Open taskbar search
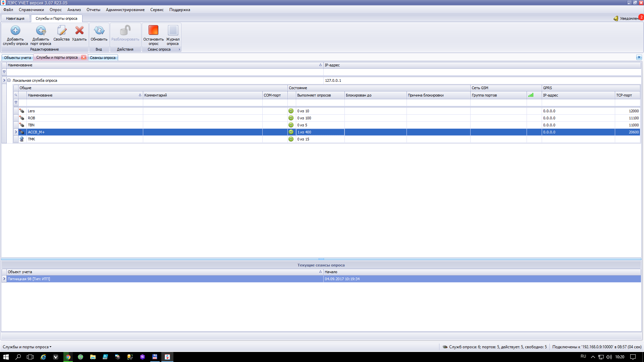 [18, 357]
